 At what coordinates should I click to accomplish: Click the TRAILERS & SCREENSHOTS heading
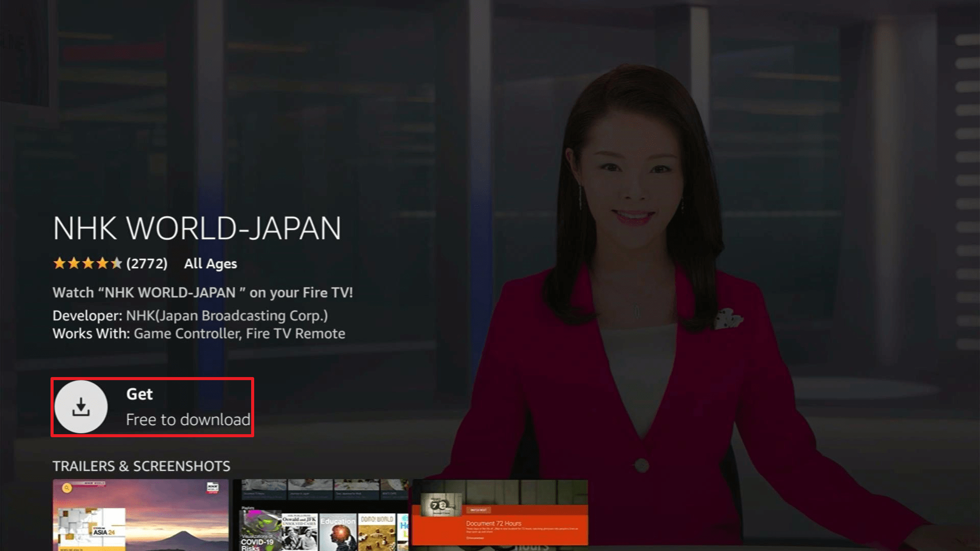coord(141,466)
